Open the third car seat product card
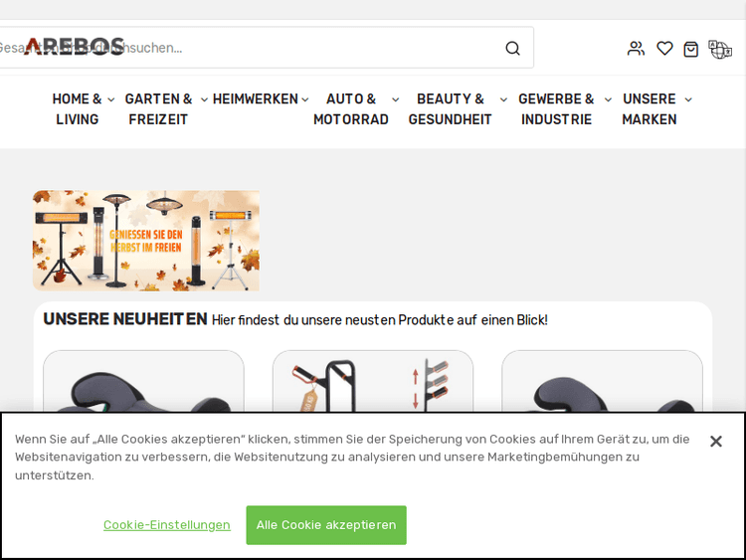Viewport: 746px width, 560px height. point(603,382)
